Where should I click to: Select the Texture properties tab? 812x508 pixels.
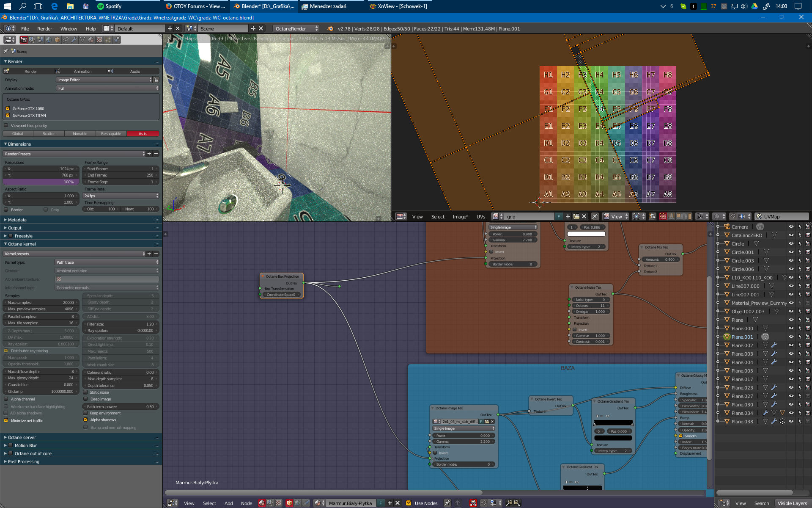pyautogui.click(x=99, y=40)
